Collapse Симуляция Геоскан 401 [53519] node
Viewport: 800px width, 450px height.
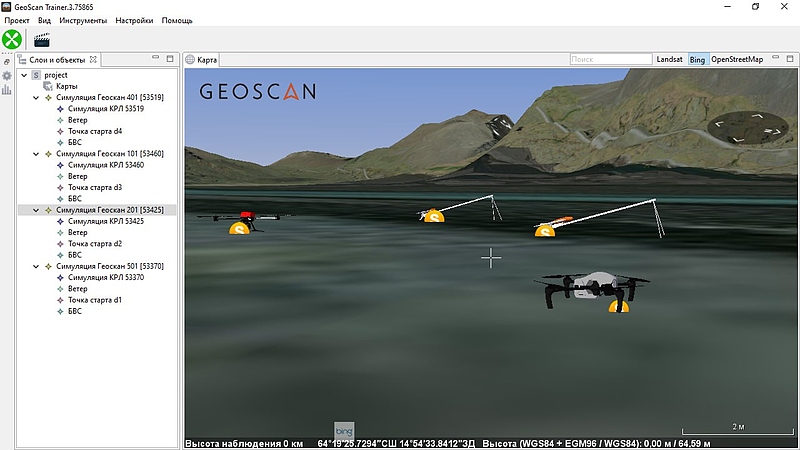36,97
